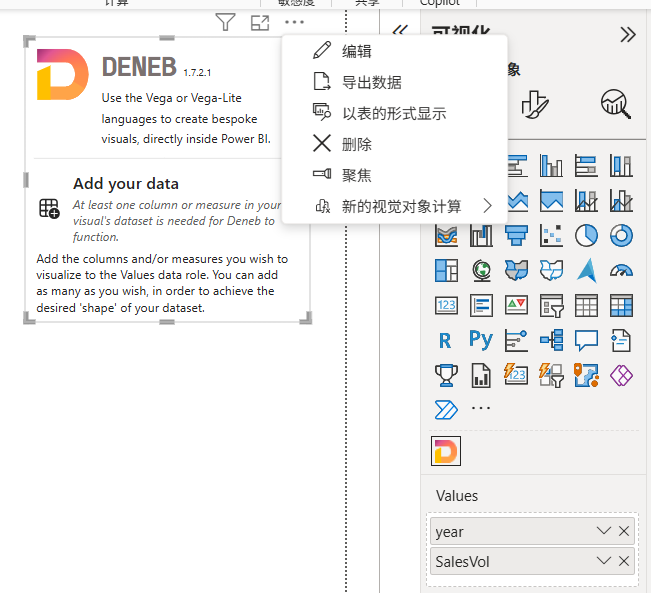Viewport: 651px width, 593px height.
Task: Select the gauge visual
Action: coord(621,270)
